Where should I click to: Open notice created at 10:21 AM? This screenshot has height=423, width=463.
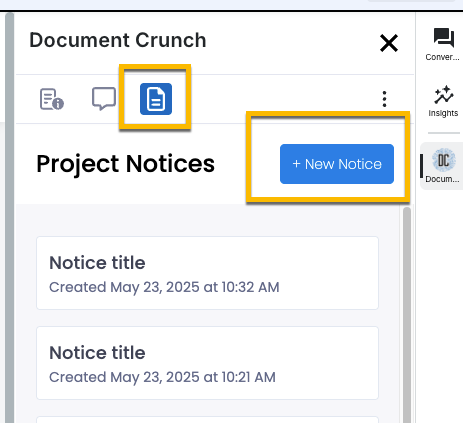click(207, 363)
